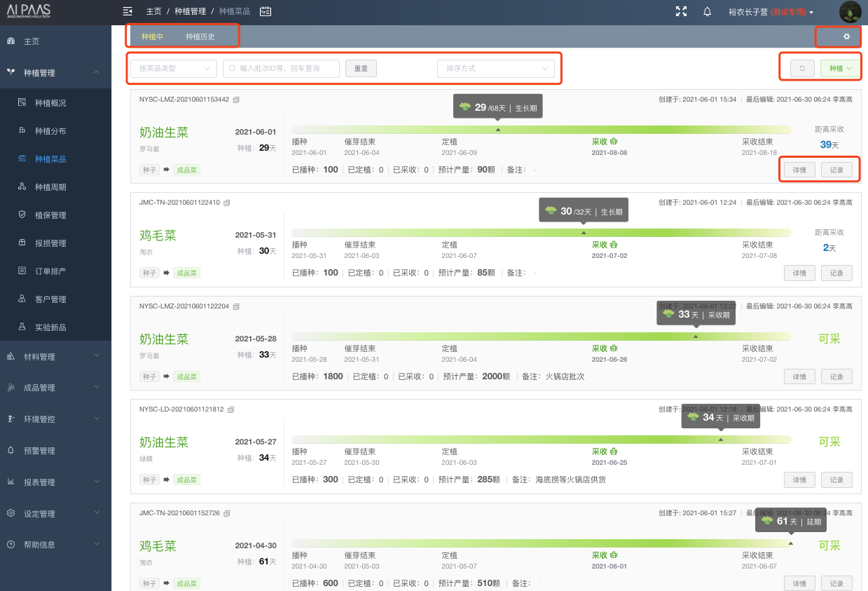The width and height of the screenshot is (868, 591).
Task: Click the harvest icon next to 2021-08-08
Action: (x=614, y=141)
